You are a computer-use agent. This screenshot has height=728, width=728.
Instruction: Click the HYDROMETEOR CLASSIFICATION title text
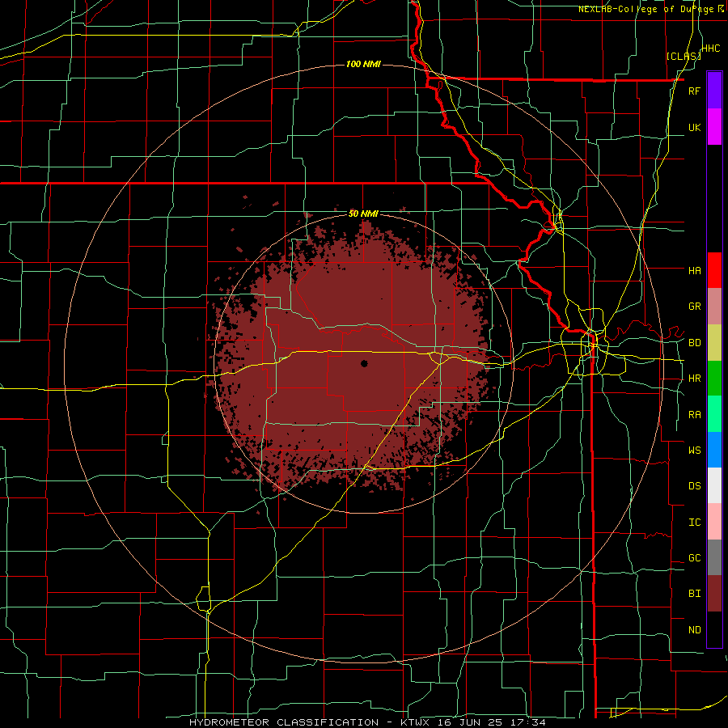283,722
